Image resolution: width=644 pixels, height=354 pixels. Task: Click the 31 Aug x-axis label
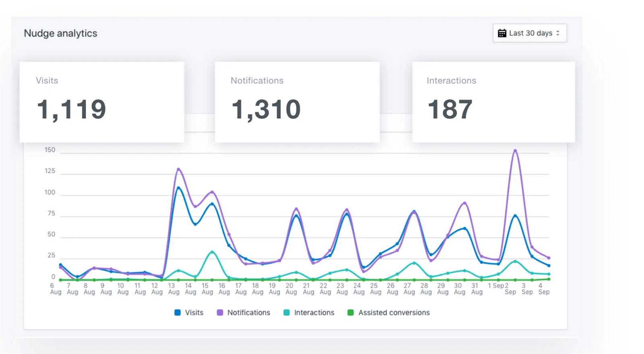(477, 289)
